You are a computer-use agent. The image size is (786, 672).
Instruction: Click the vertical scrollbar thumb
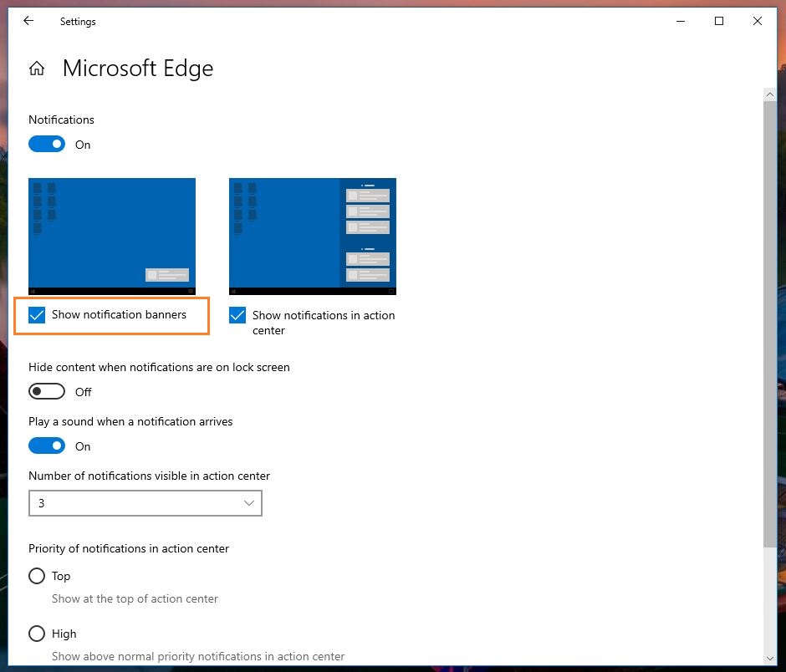tap(770, 324)
